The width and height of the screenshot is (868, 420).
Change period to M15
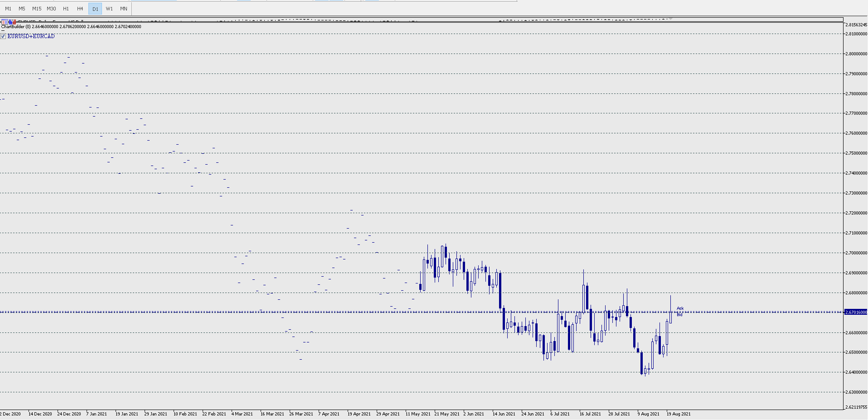pyautogui.click(x=37, y=9)
